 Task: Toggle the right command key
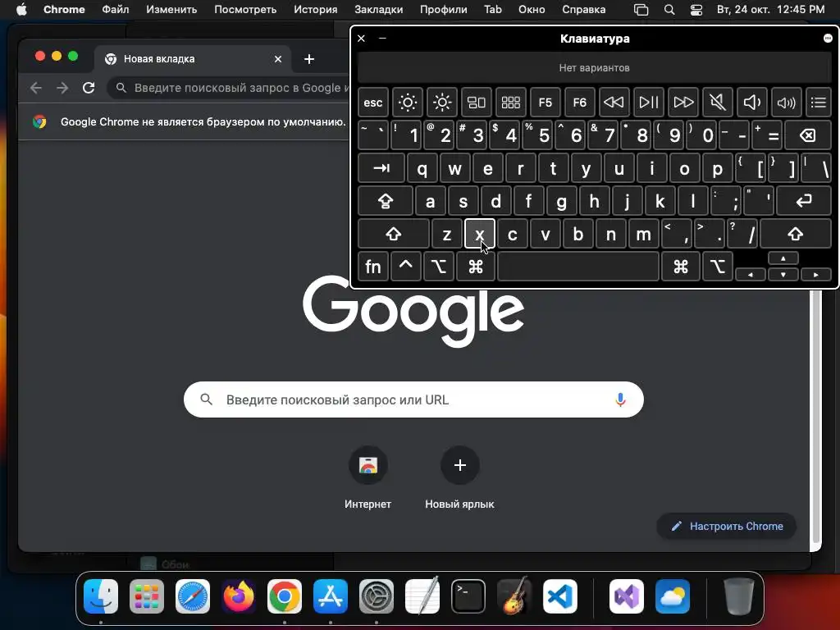coord(680,267)
